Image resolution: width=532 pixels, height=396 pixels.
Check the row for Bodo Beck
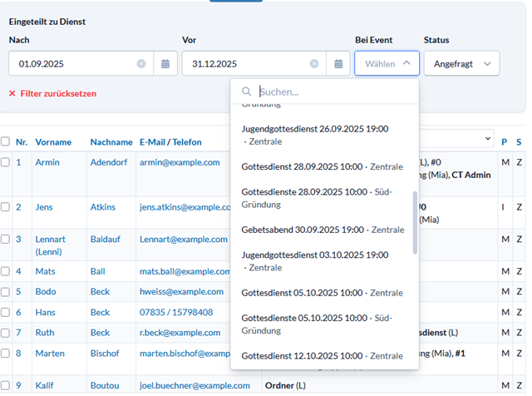tap(5, 292)
